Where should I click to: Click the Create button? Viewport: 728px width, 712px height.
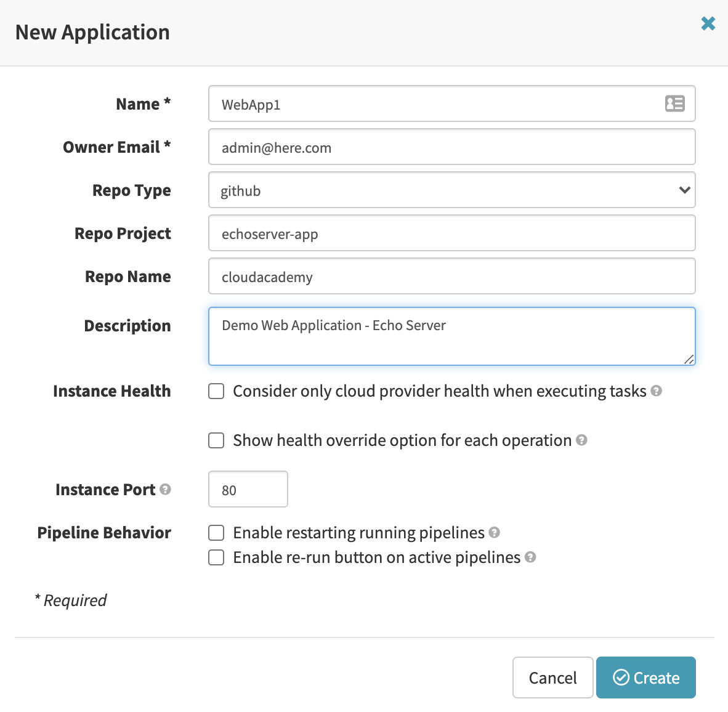point(646,678)
